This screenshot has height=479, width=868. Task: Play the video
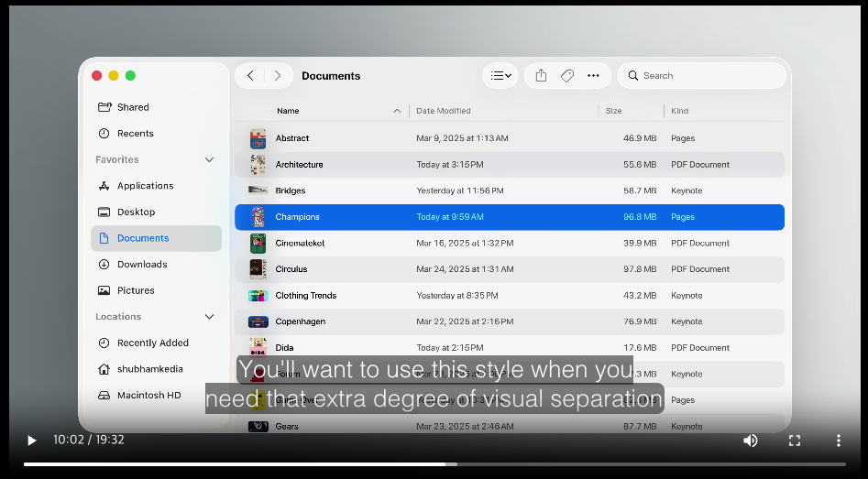click(31, 441)
